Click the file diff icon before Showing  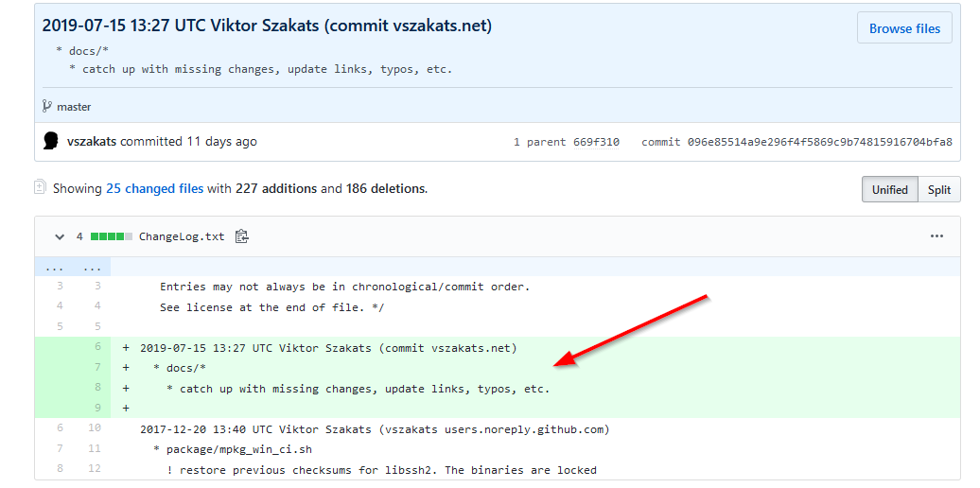pos(41,187)
